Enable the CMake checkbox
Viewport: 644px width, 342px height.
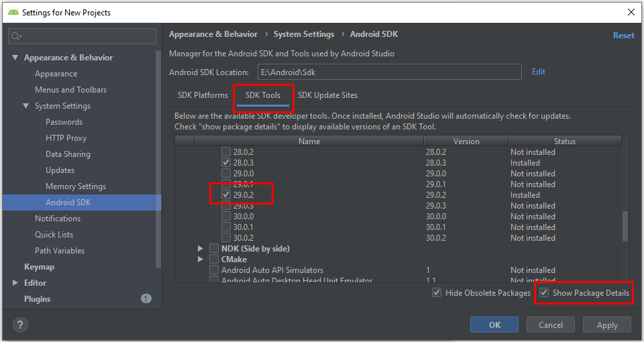[214, 259]
